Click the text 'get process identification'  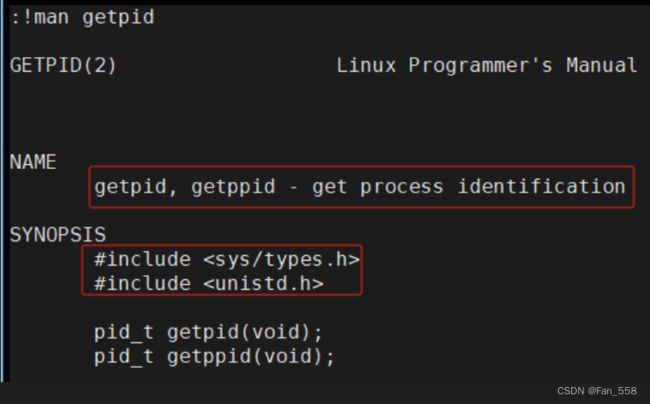[469, 186]
